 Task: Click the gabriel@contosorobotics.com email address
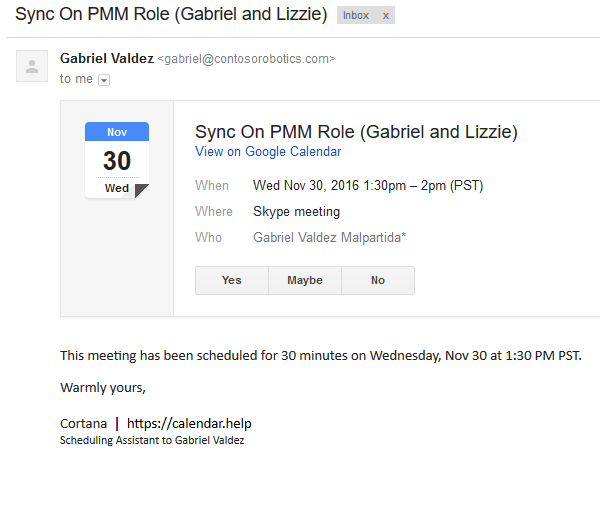point(246,59)
